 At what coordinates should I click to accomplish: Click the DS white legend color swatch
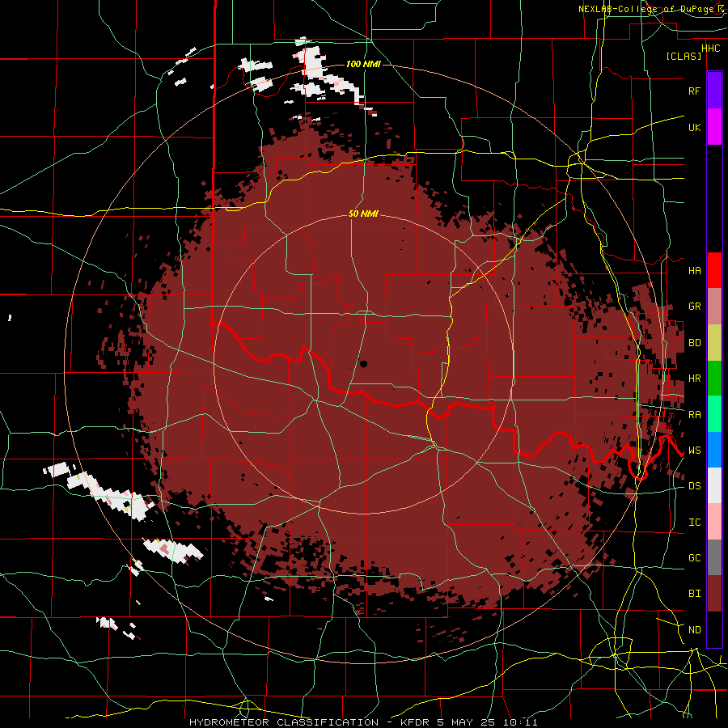714,485
